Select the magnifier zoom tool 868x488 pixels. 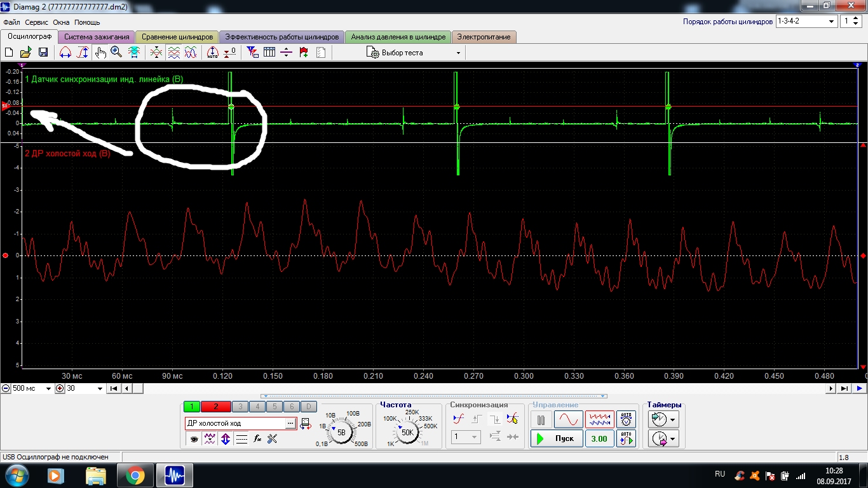(116, 53)
